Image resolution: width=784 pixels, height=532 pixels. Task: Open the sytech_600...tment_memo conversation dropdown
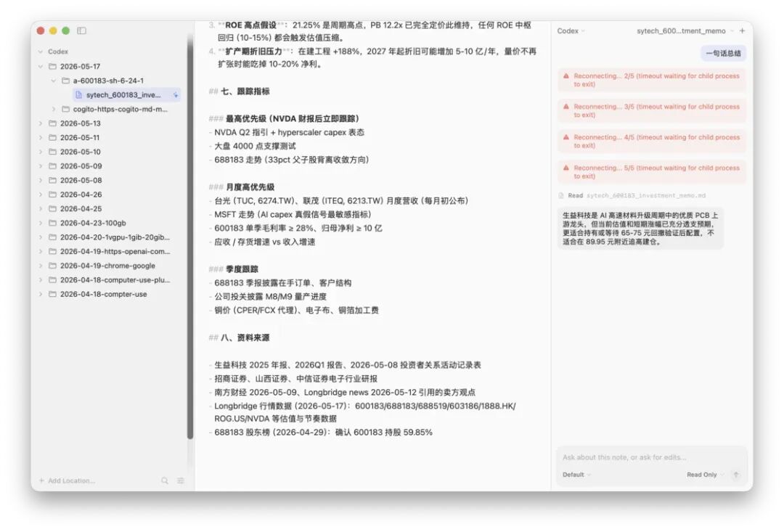[685, 31]
